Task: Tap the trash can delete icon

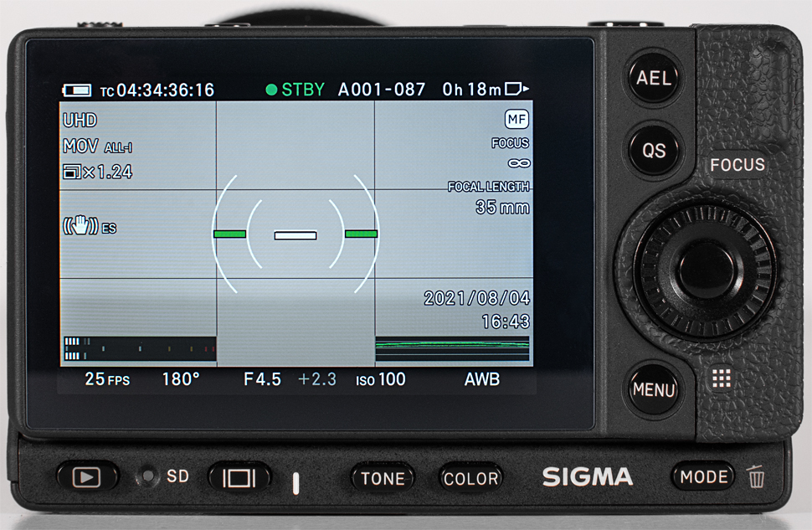Action: click(x=757, y=476)
